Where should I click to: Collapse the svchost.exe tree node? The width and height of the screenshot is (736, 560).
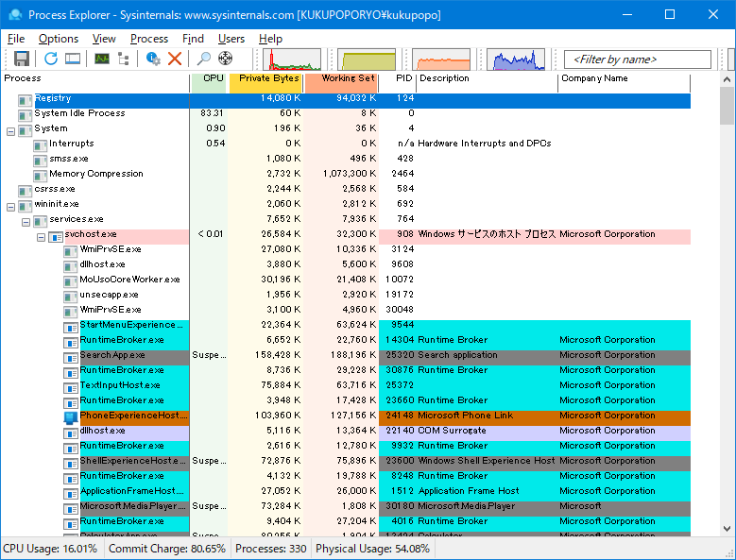click(41, 237)
